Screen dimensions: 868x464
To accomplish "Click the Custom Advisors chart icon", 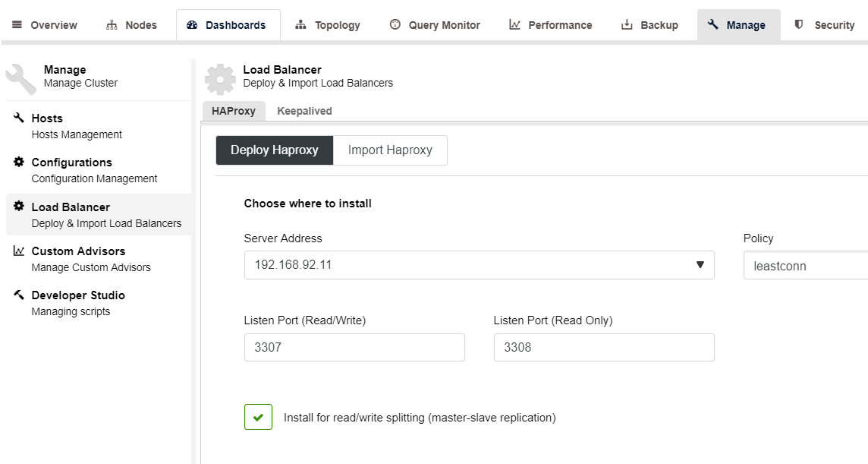I will [x=19, y=251].
